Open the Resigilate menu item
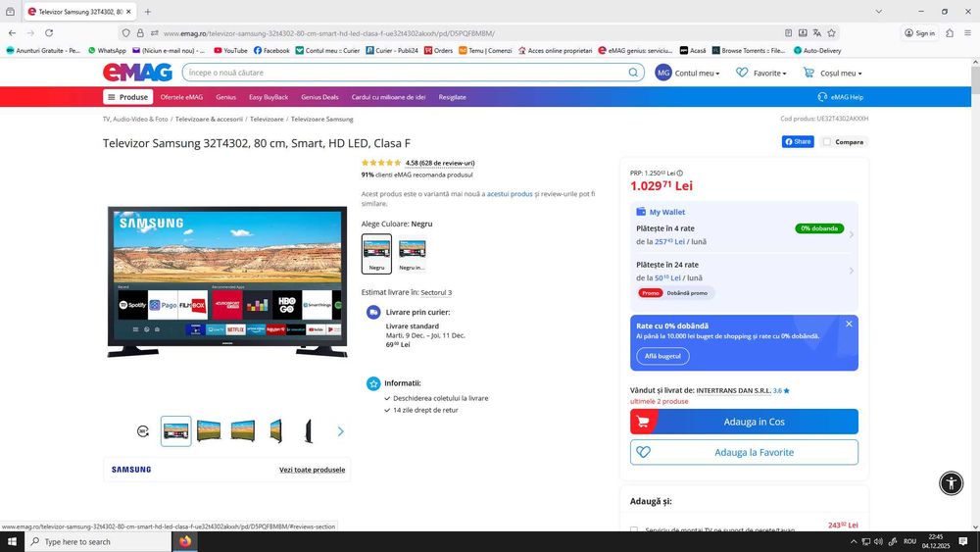 452,97
